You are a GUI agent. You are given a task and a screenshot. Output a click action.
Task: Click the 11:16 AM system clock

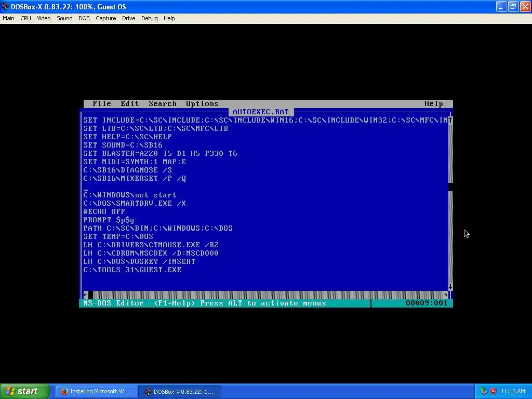click(x=513, y=392)
